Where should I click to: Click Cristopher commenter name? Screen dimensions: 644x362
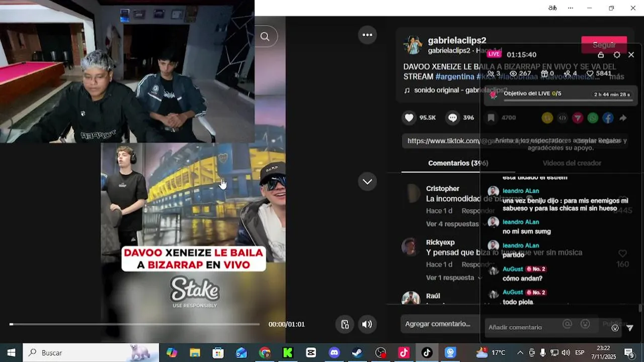443,189
